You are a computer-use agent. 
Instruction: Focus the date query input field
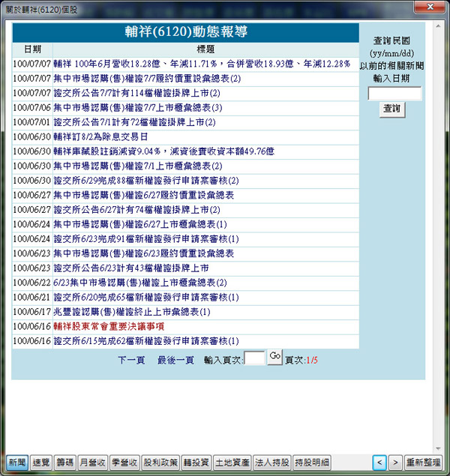point(394,94)
